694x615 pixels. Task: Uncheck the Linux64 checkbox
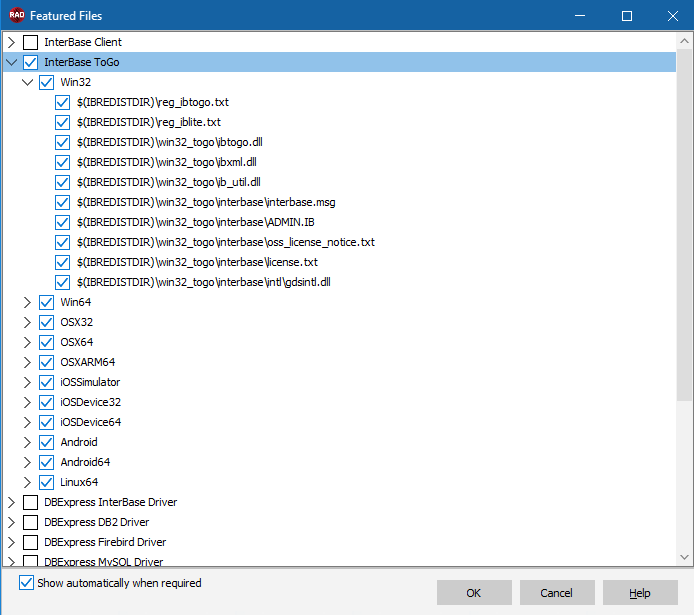click(46, 482)
